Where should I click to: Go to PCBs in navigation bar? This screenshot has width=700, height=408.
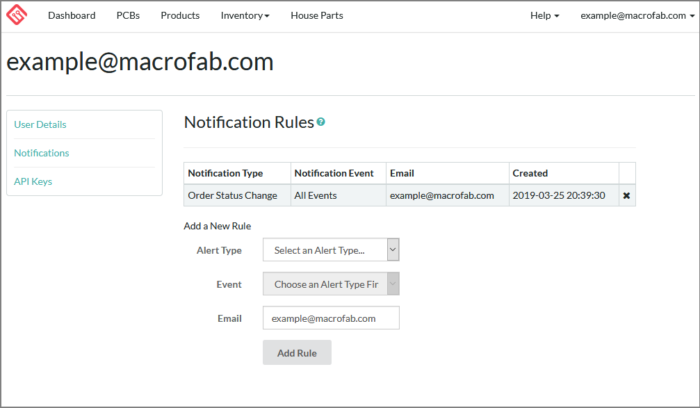(x=128, y=16)
